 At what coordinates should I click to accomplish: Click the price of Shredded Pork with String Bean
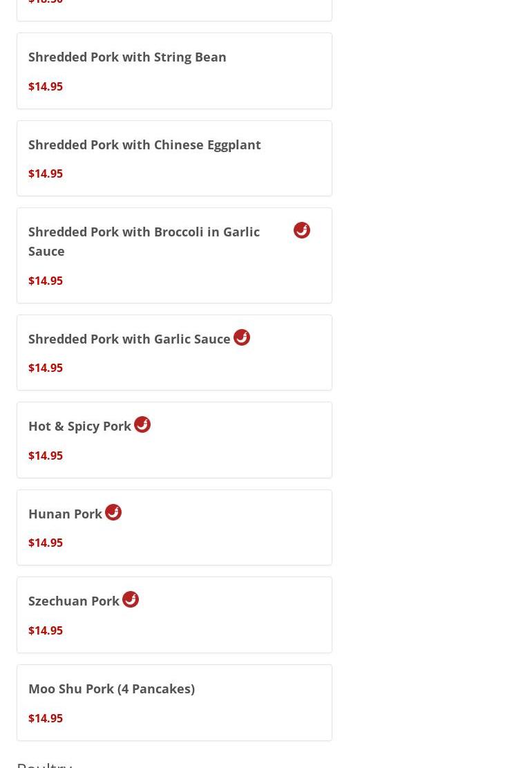pos(46,86)
